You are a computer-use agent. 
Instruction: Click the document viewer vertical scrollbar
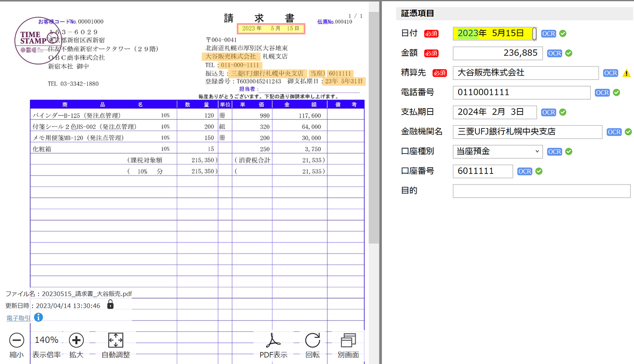coord(374,127)
